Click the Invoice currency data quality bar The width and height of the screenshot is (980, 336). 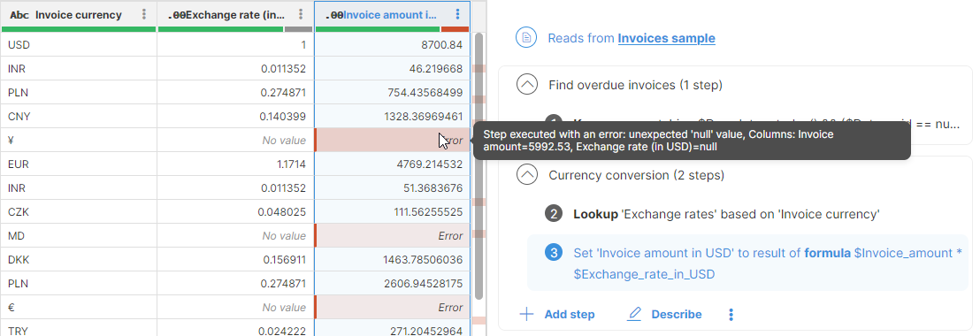coord(78,29)
